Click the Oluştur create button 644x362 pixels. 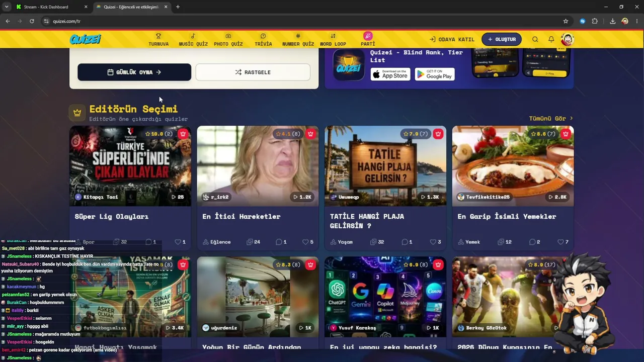coord(502,39)
